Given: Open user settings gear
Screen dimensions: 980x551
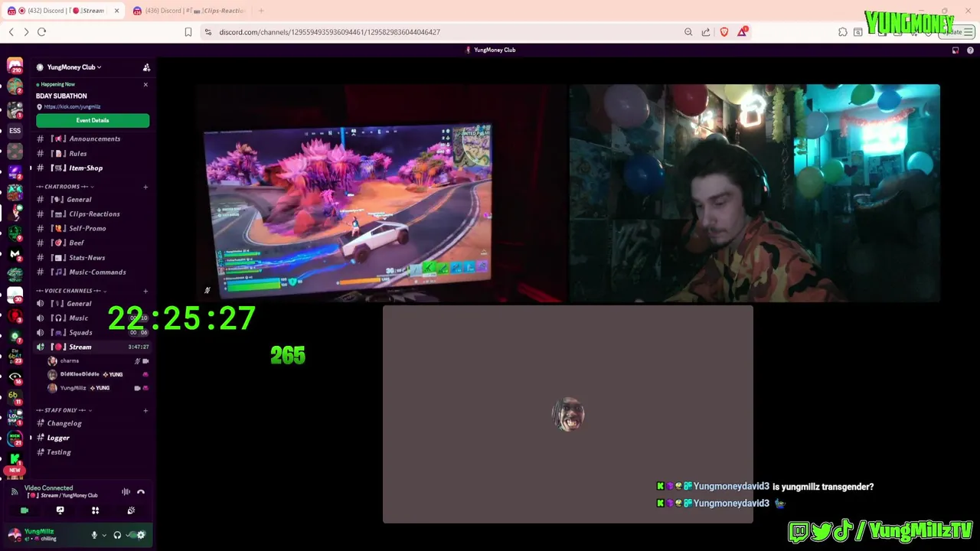Looking at the screenshot, I should [141, 535].
